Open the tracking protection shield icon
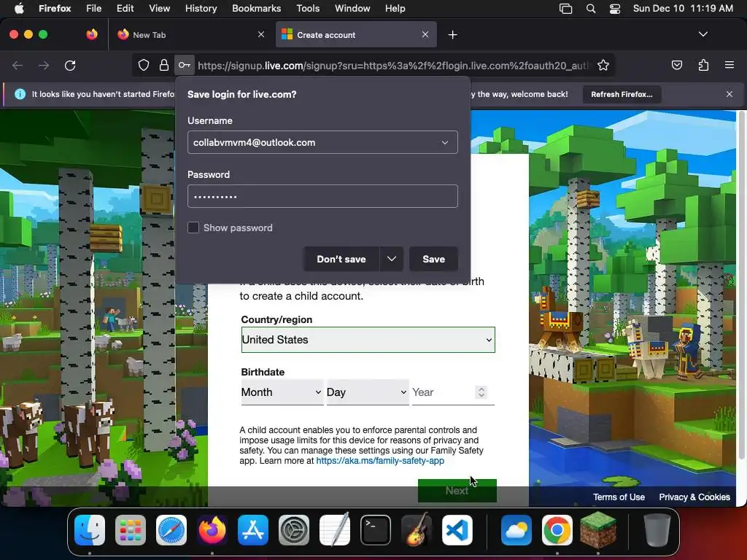Screen dimensions: 747x560 [x=144, y=65]
